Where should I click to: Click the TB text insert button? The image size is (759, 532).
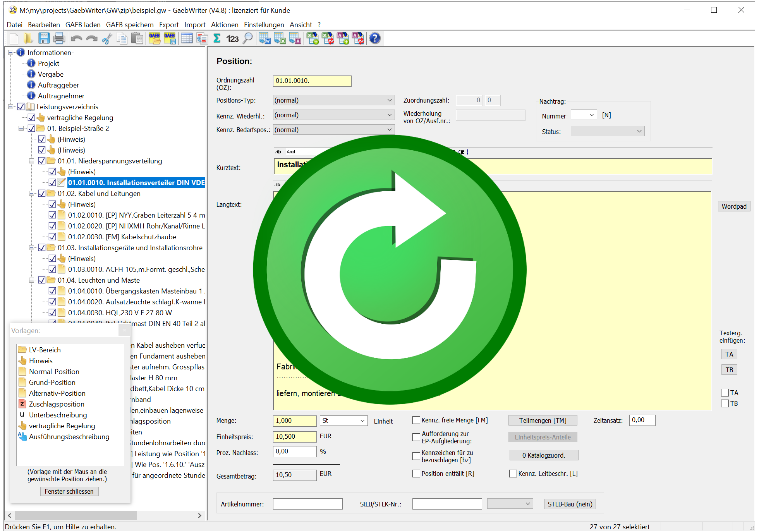[x=729, y=370]
